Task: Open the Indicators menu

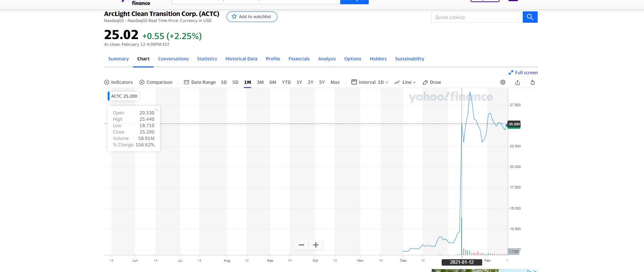Action: (x=118, y=82)
